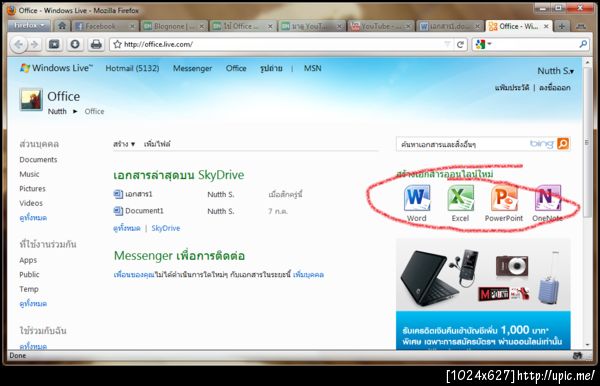Open the downloads arrow icon
The image size is (600, 386).
[x=75, y=44]
